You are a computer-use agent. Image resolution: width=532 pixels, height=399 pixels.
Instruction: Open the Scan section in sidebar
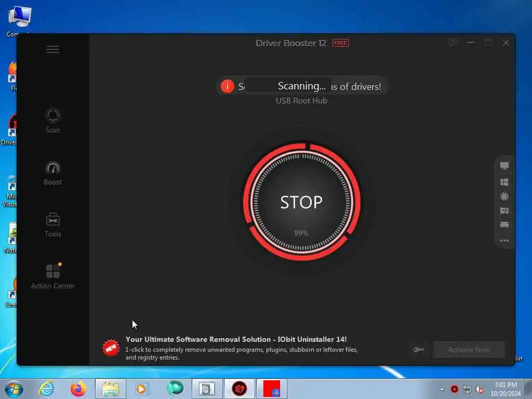pos(53,121)
